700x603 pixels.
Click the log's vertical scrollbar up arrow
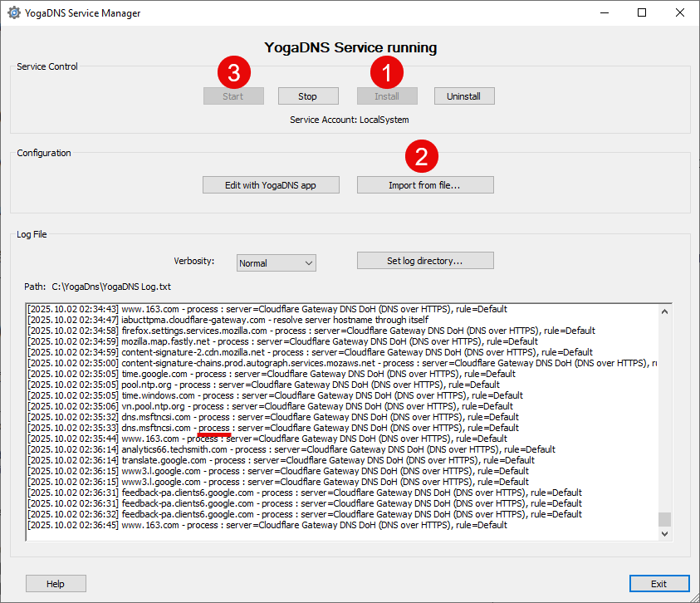664,311
